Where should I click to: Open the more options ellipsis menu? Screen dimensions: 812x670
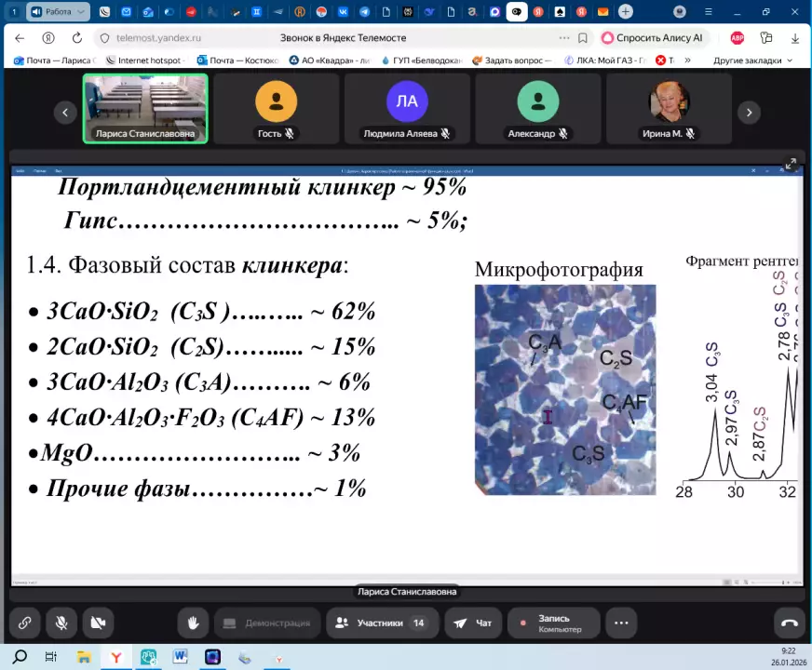pos(621,623)
